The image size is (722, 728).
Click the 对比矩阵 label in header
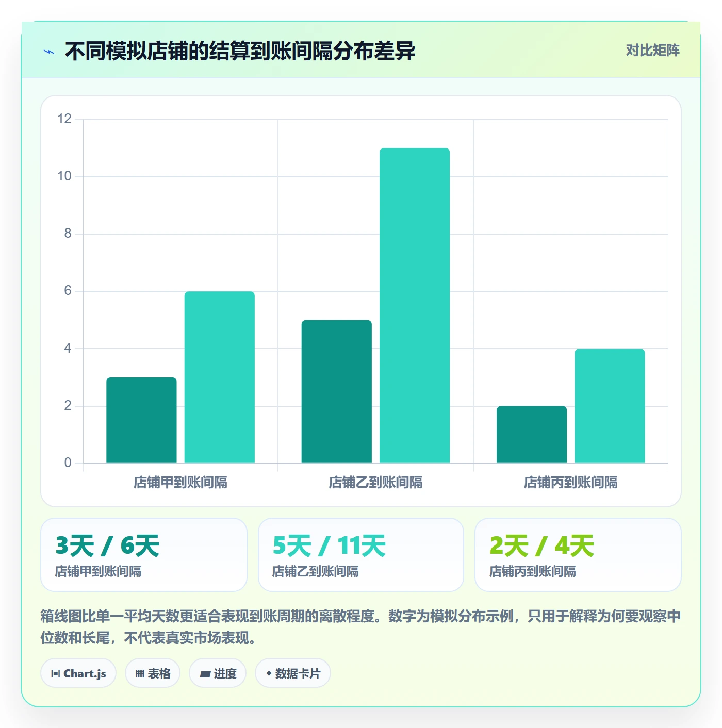pyautogui.click(x=652, y=51)
